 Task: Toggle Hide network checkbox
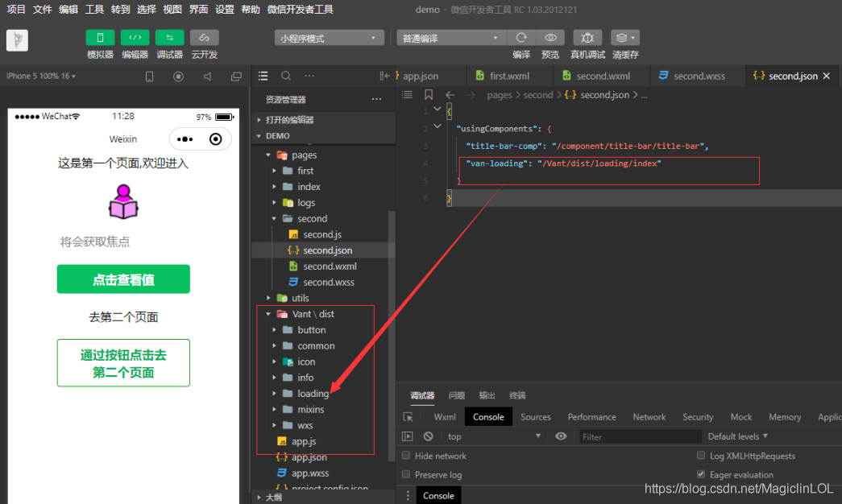[406, 456]
